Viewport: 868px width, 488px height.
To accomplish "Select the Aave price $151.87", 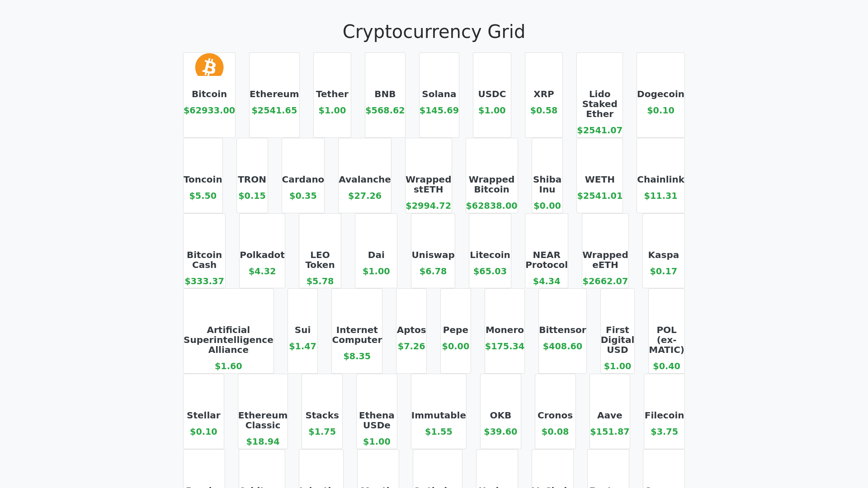I will coord(609,432).
